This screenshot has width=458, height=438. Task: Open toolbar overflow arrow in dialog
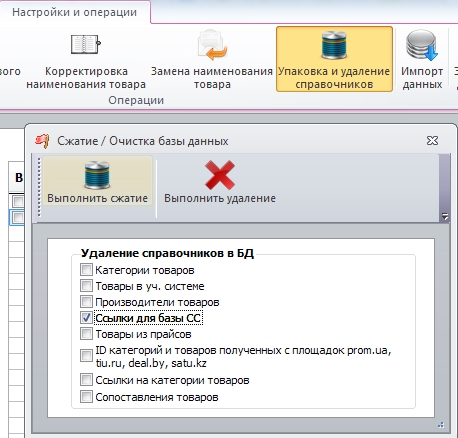(445, 216)
